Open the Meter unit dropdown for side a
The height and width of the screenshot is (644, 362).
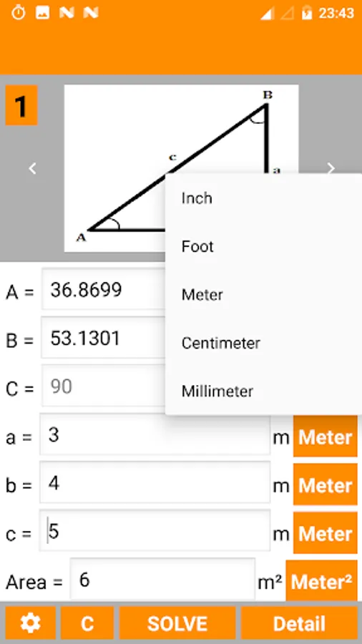325,437
